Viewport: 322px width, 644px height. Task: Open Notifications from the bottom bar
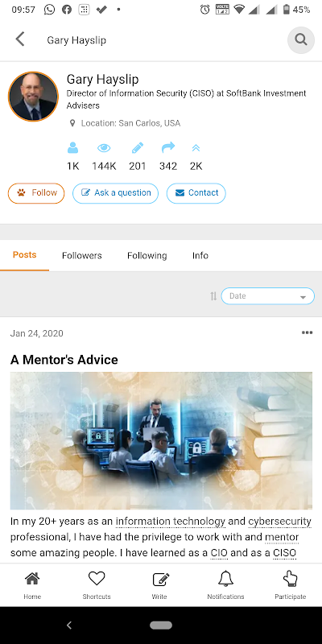(225, 585)
